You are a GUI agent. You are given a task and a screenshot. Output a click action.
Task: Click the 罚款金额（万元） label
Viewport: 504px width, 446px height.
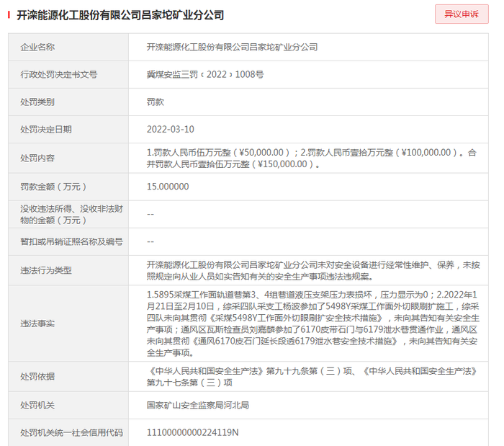(x=53, y=187)
